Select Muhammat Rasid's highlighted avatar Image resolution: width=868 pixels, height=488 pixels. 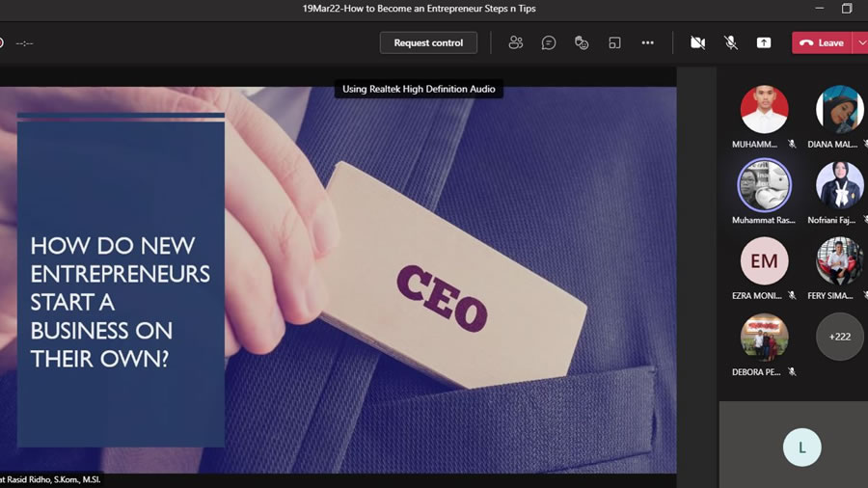coord(764,185)
